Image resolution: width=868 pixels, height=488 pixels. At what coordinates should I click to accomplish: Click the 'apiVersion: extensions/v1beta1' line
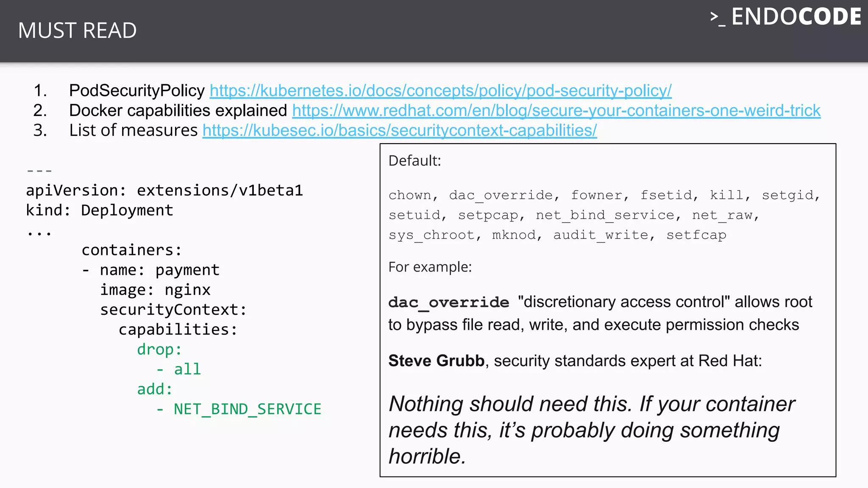tap(164, 191)
